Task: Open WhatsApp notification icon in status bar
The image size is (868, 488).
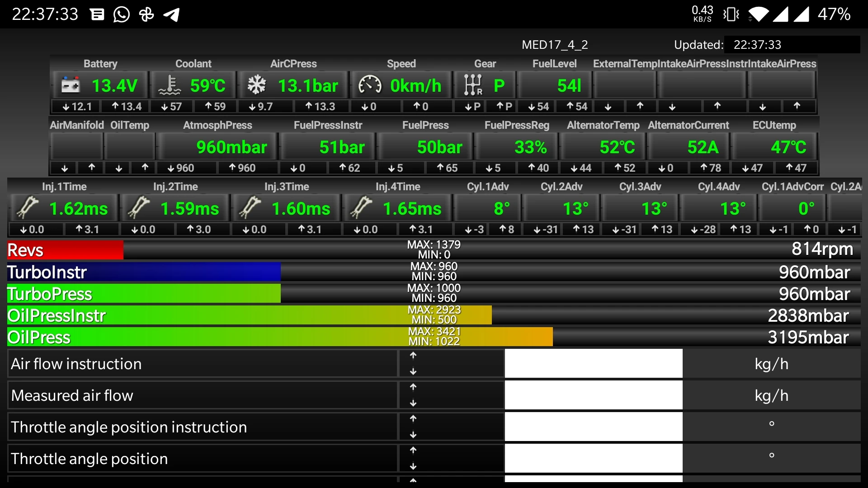Action: (x=121, y=14)
